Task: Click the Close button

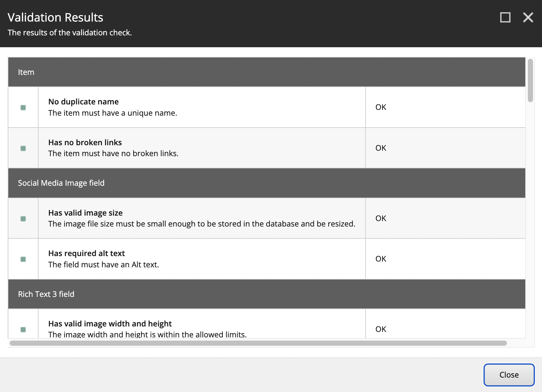Action: click(509, 374)
